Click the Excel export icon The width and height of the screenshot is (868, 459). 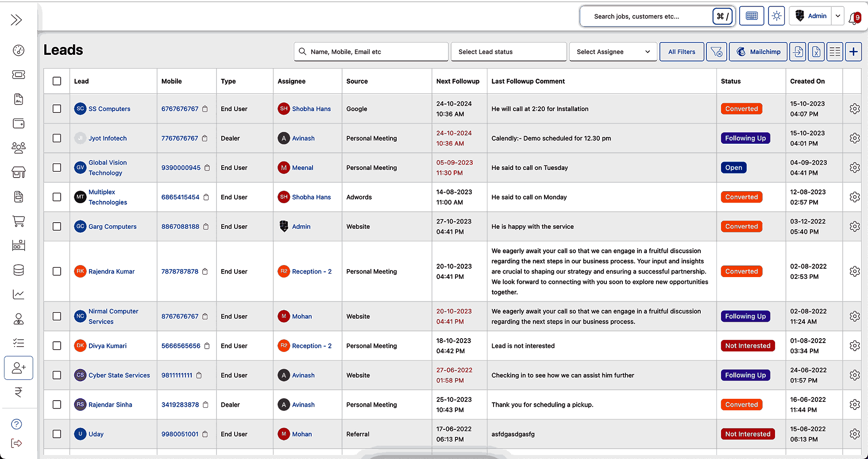pyautogui.click(x=816, y=52)
